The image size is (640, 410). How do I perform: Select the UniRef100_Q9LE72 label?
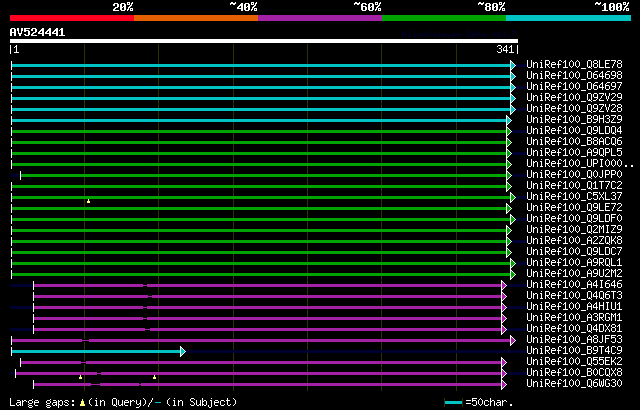(x=574, y=208)
